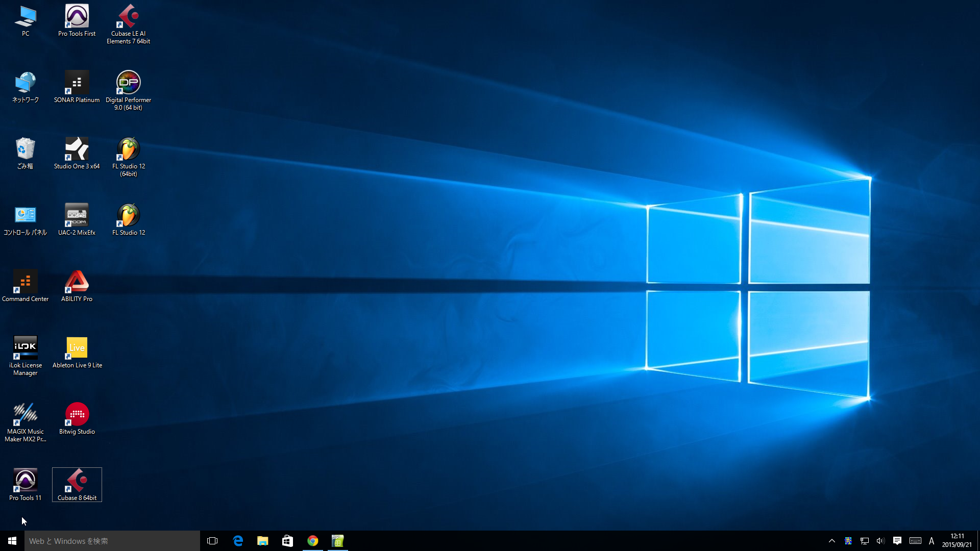The image size is (980, 551).
Task: Select the Bitwig Studio shortcut
Action: [x=77, y=418]
